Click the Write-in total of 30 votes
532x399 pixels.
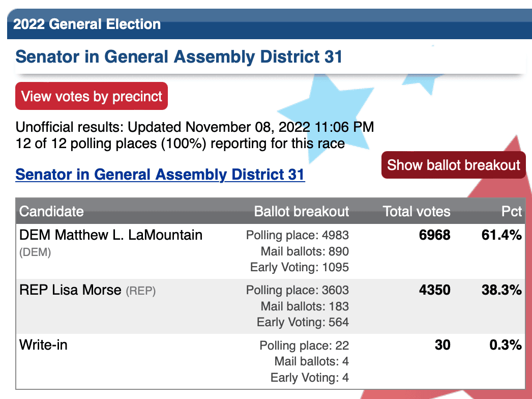442,345
